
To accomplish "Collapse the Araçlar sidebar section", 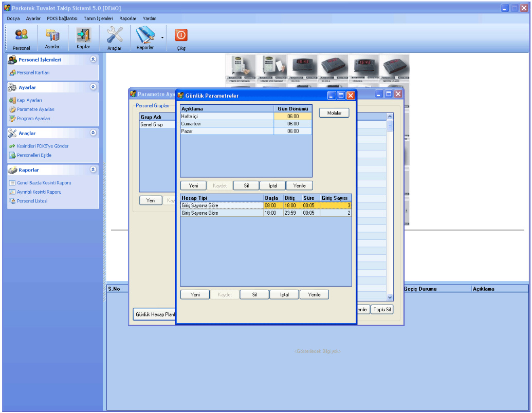I will [x=93, y=133].
